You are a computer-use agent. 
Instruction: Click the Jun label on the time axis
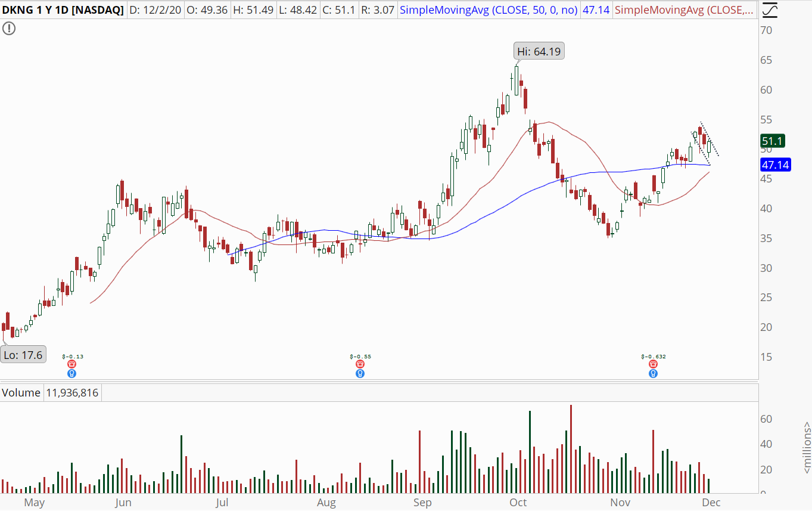(x=123, y=503)
